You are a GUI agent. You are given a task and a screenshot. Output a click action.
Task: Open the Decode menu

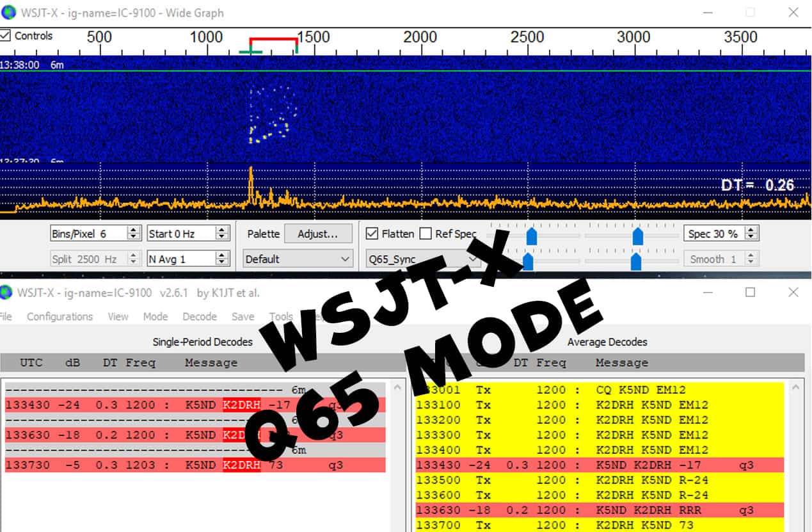click(199, 316)
